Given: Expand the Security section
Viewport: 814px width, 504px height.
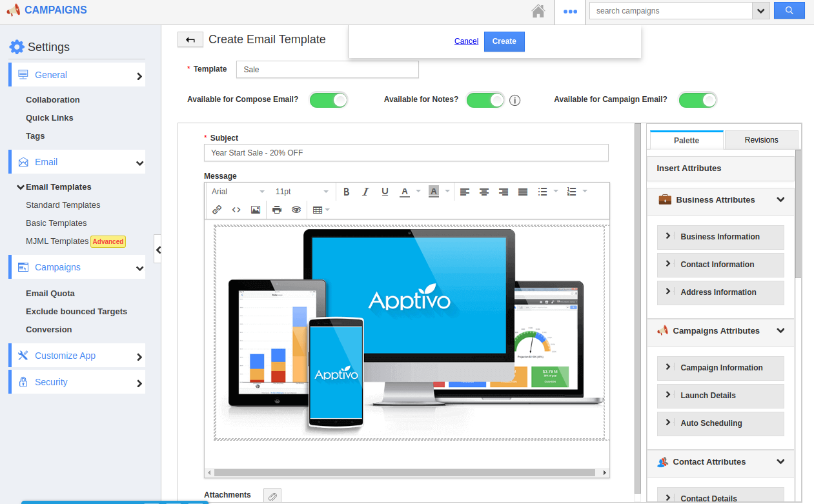Looking at the screenshot, I should click(77, 382).
